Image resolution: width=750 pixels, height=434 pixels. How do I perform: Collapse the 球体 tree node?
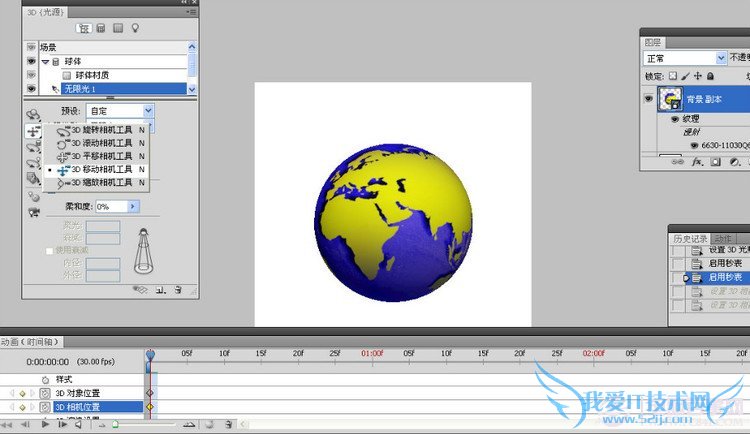pos(45,62)
